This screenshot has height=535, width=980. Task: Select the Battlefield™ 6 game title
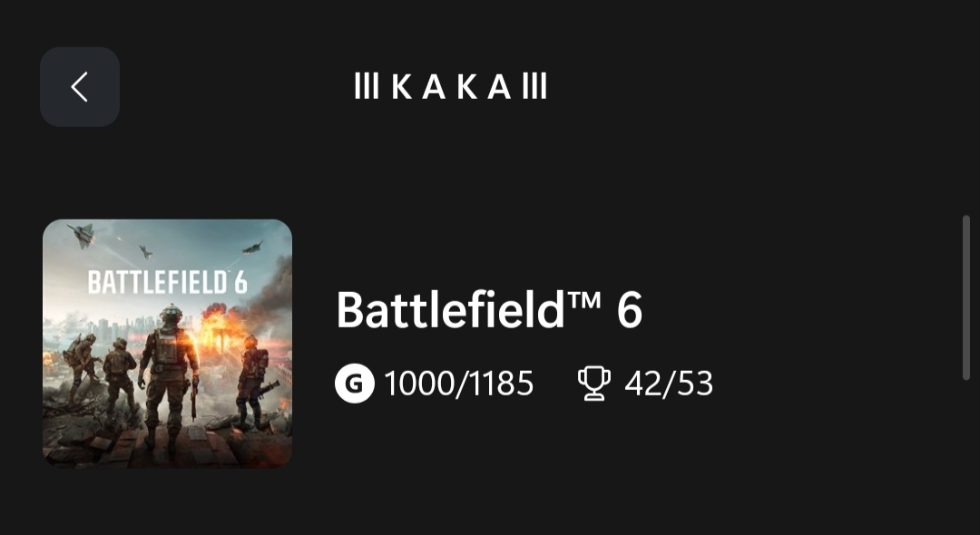coord(489,311)
